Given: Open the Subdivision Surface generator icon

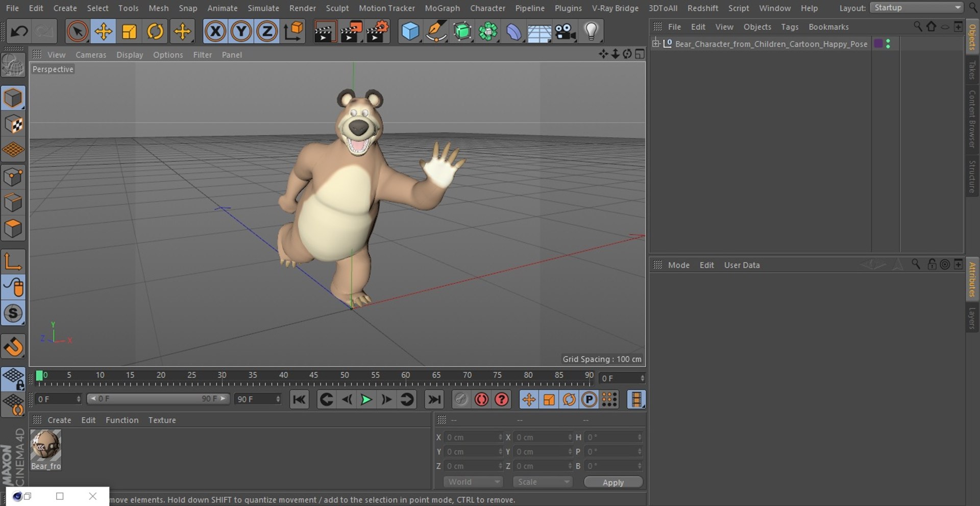Looking at the screenshot, I should point(462,32).
